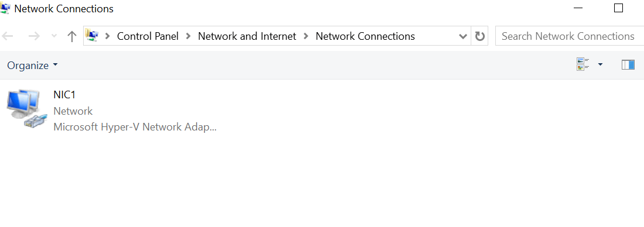
Task: Click the address bar location icon
Action: 93,36
